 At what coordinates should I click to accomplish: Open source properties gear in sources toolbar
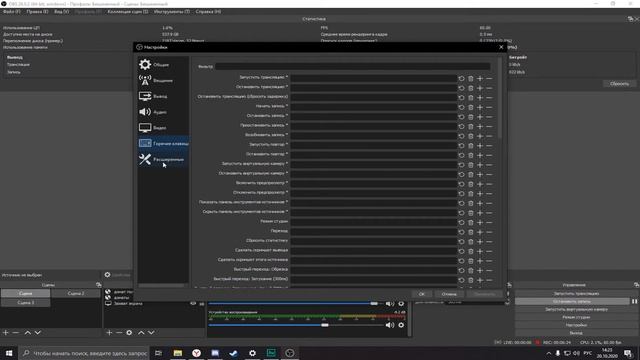(x=129, y=333)
